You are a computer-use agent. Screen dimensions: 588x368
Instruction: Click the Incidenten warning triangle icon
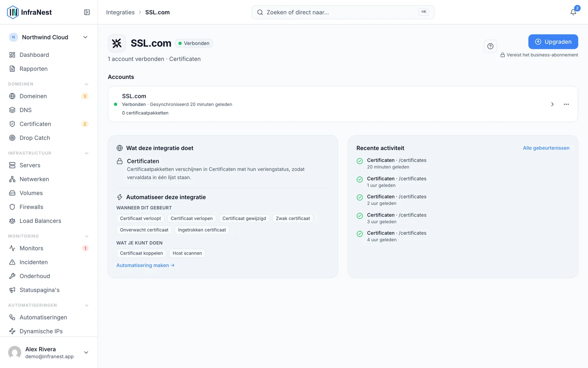(x=12, y=262)
